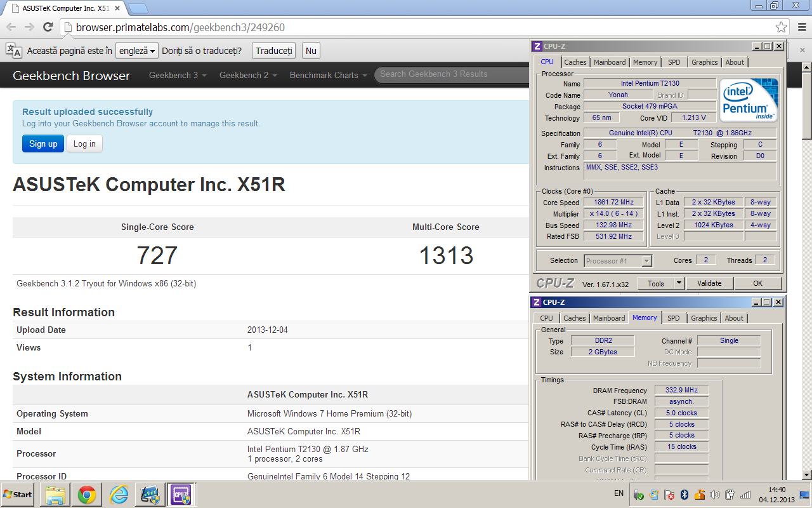Click the Chrome back arrow

11,27
